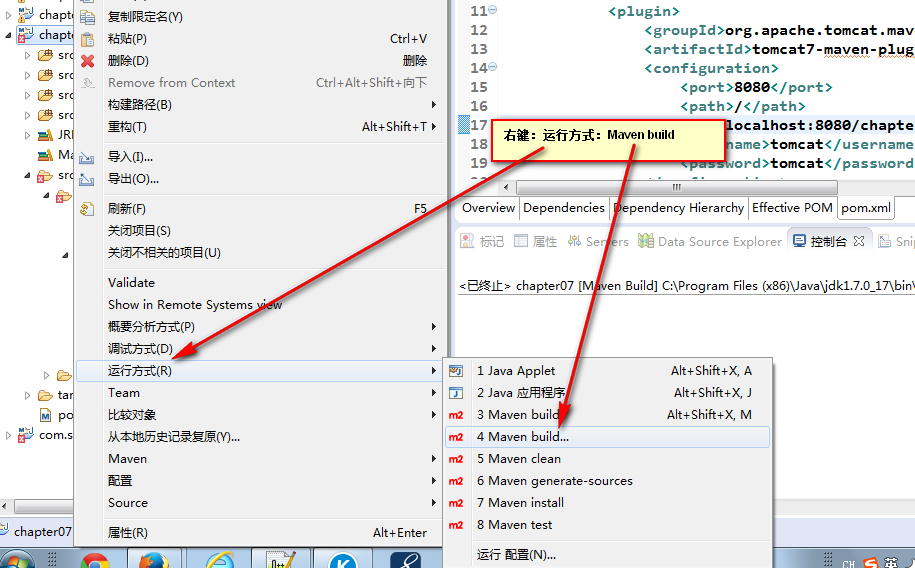915x568 pixels.
Task: Select 4 Maven build... in the submenu
Action: pyautogui.click(x=607, y=437)
